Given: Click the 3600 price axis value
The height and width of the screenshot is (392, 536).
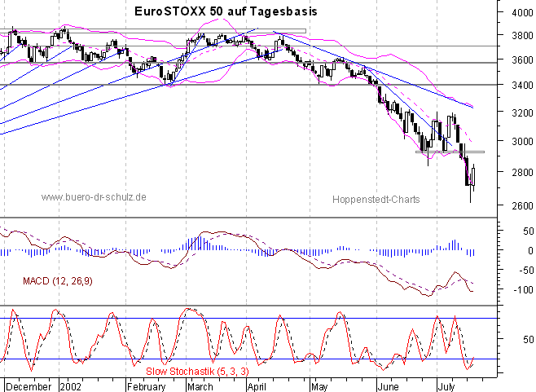Looking at the screenshot, I should coord(523,59).
